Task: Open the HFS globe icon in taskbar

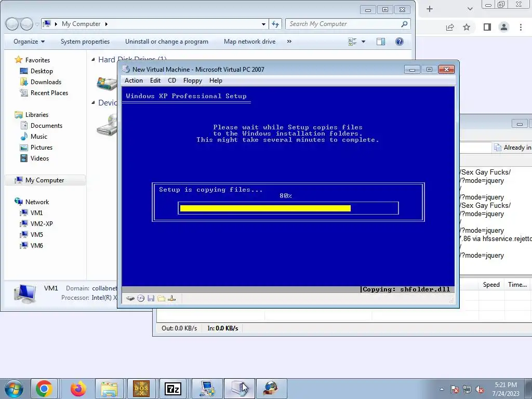Action: click(271, 389)
